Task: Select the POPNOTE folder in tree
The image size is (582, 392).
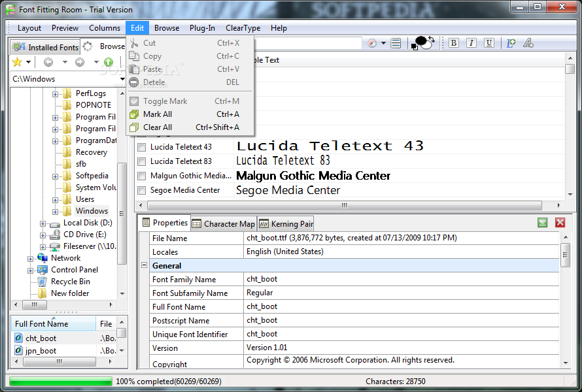Action: point(94,105)
